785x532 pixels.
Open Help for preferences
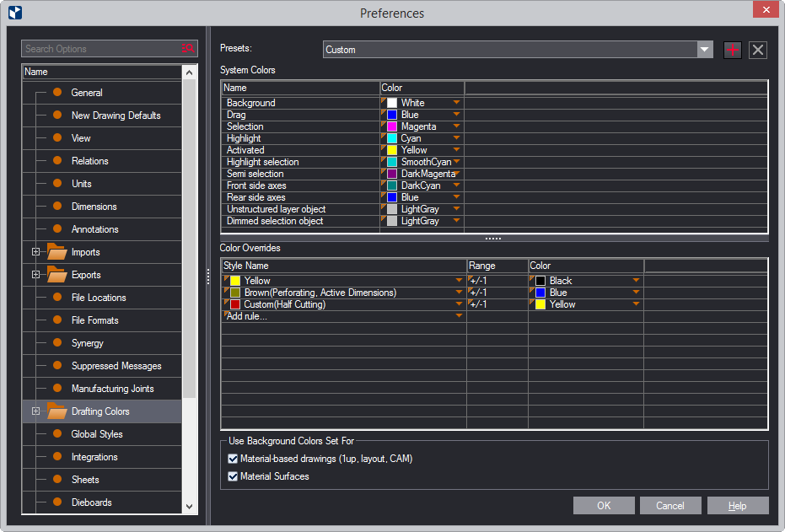(738, 506)
